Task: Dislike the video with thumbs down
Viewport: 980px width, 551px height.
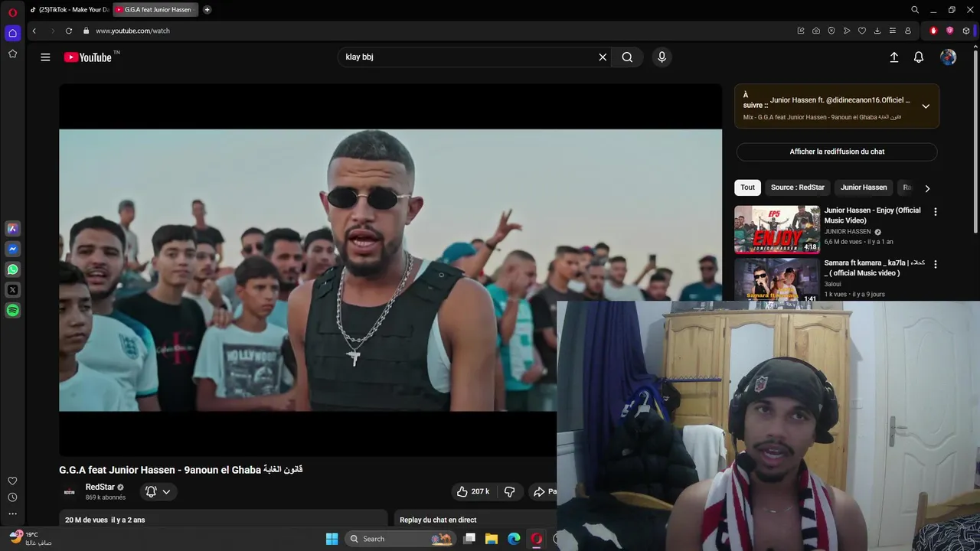Action: [509, 492]
